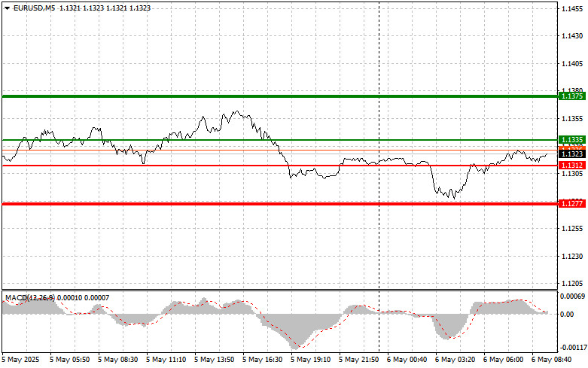Click the 1.1355 price scale value
Screen dimensions: 588x368
[572, 119]
